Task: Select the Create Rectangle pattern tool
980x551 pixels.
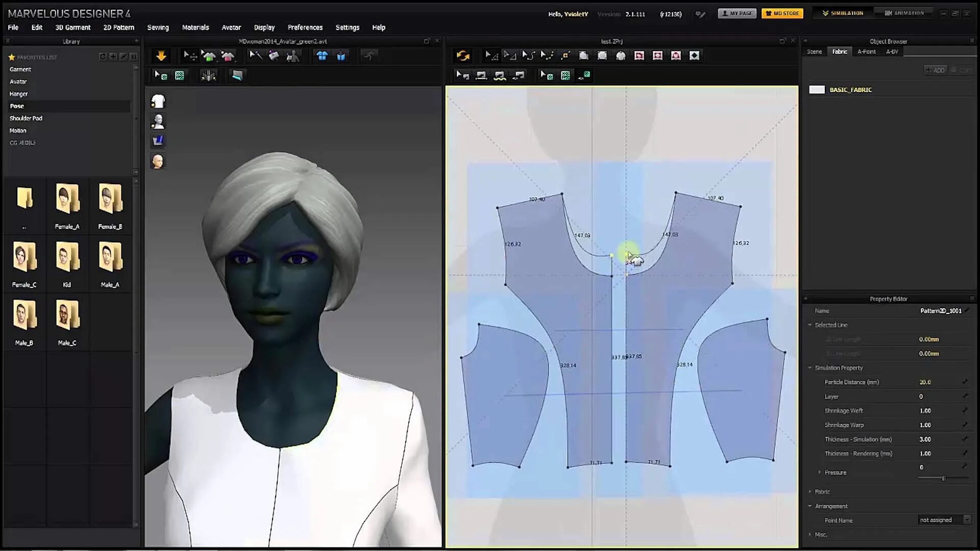Action: tap(602, 56)
